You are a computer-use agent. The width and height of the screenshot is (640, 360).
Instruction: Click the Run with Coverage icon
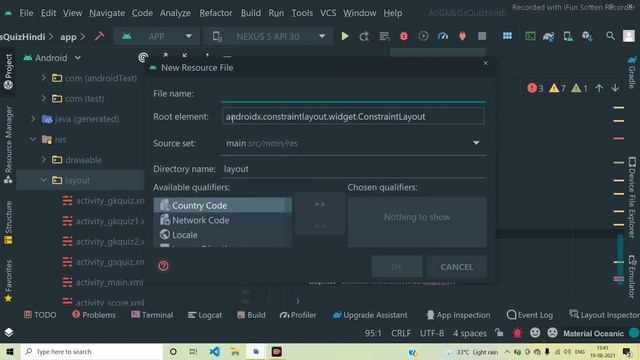[x=423, y=36]
